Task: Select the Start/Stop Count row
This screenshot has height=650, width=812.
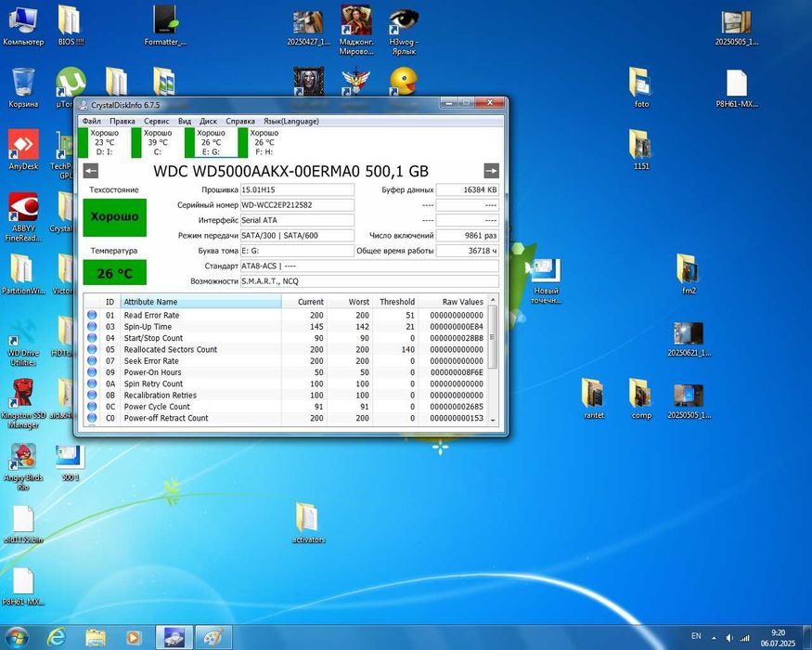Action: (286, 338)
